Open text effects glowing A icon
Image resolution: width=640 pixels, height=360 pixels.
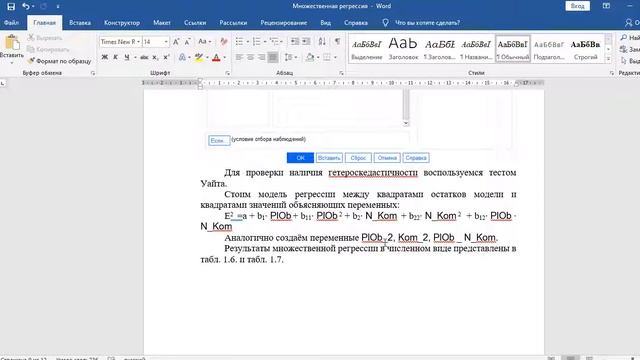pos(182,58)
